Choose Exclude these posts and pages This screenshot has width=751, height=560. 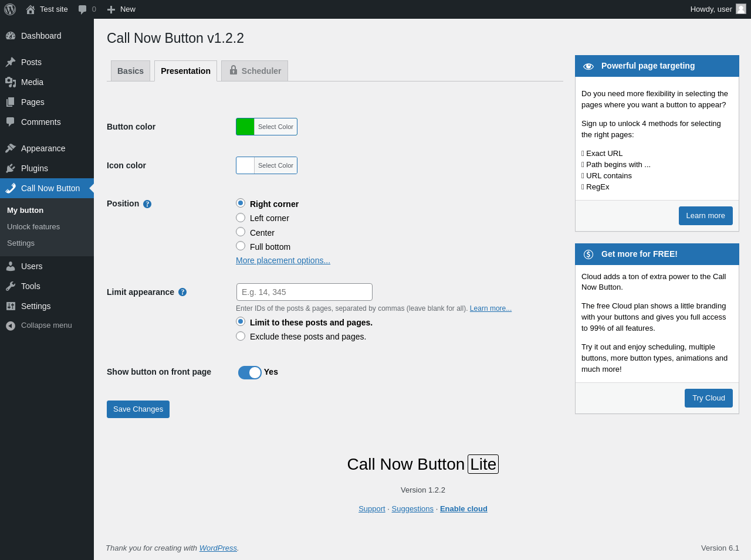pos(241,336)
